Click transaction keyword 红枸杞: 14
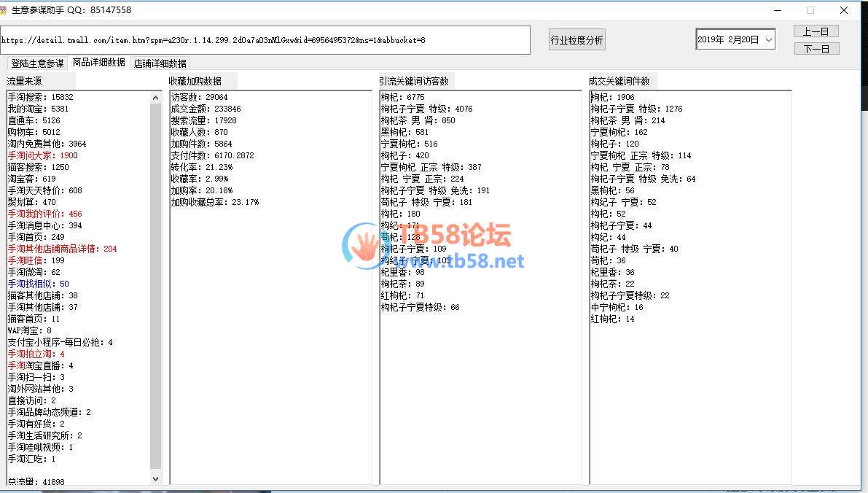This screenshot has width=868, height=493. point(613,319)
